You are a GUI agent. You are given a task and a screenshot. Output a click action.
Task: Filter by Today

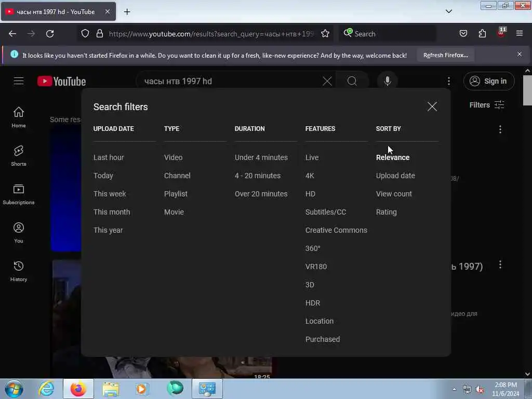pyautogui.click(x=103, y=176)
